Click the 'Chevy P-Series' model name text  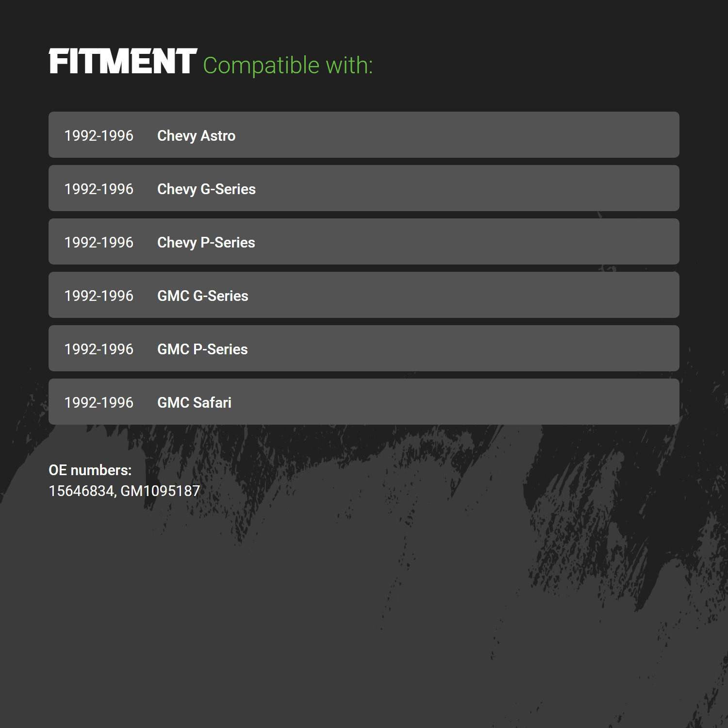tap(206, 243)
